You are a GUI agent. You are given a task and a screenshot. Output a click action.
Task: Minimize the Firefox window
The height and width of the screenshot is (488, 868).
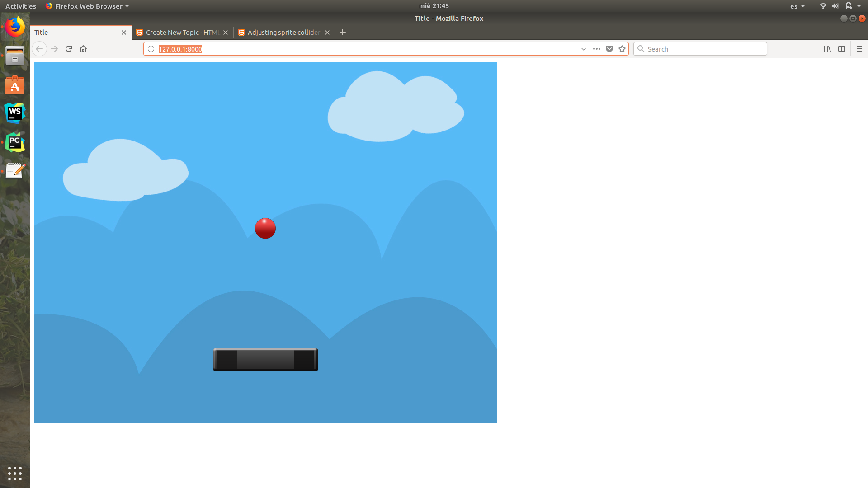(x=844, y=19)
